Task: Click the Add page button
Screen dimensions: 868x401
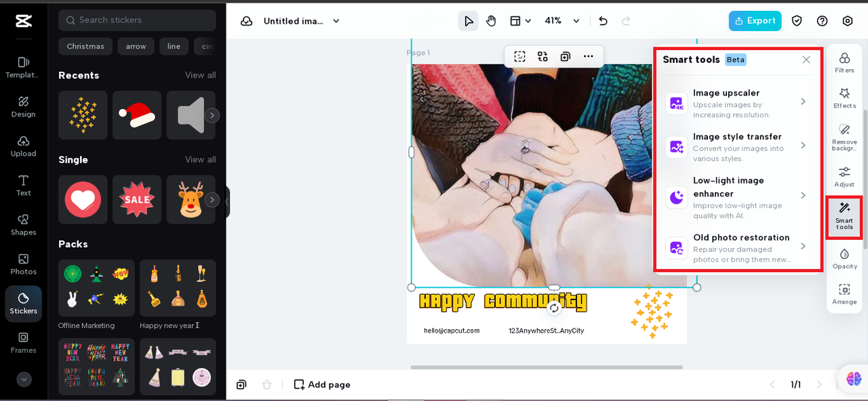Action: coord(322,385)
